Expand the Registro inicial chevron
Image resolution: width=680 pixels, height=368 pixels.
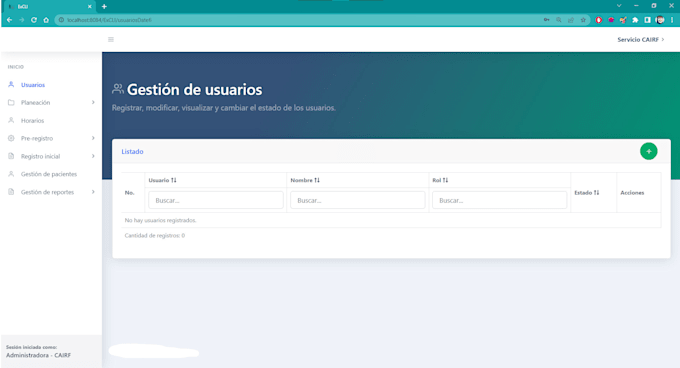click(93, 156)
